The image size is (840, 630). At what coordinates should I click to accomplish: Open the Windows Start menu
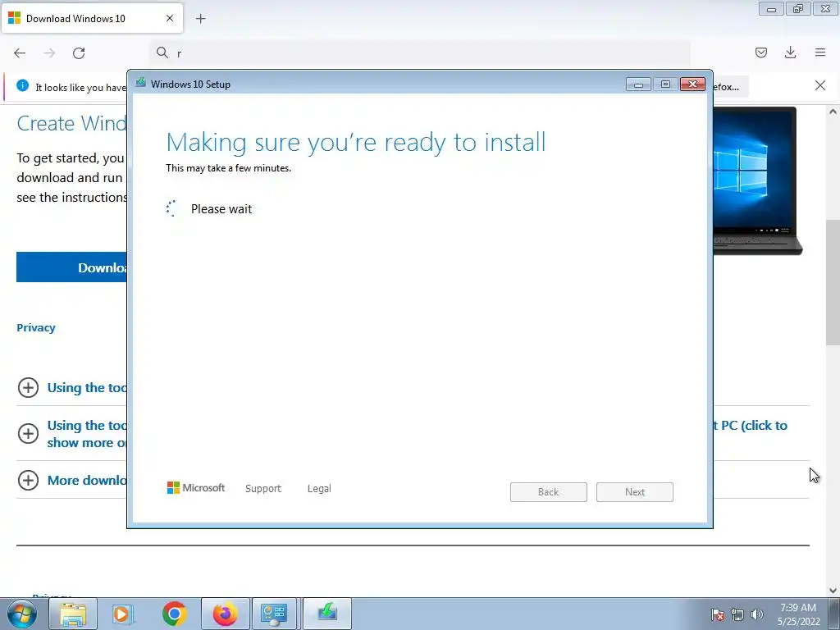tap(22, 614)
